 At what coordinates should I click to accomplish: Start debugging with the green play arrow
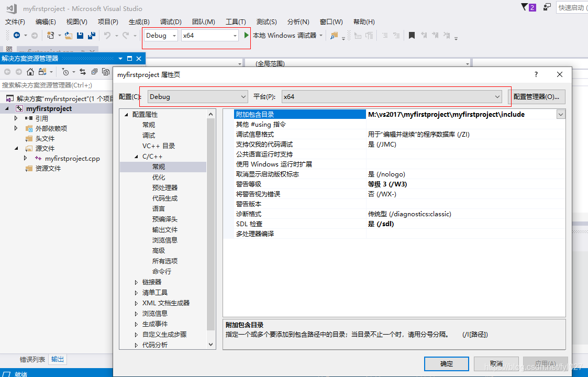(247, 35)
